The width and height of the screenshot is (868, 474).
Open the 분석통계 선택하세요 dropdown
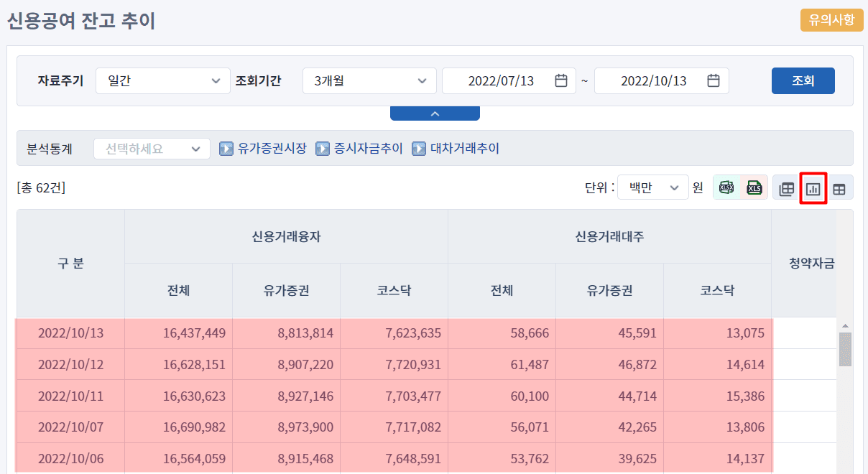click(x=152, y=149)
